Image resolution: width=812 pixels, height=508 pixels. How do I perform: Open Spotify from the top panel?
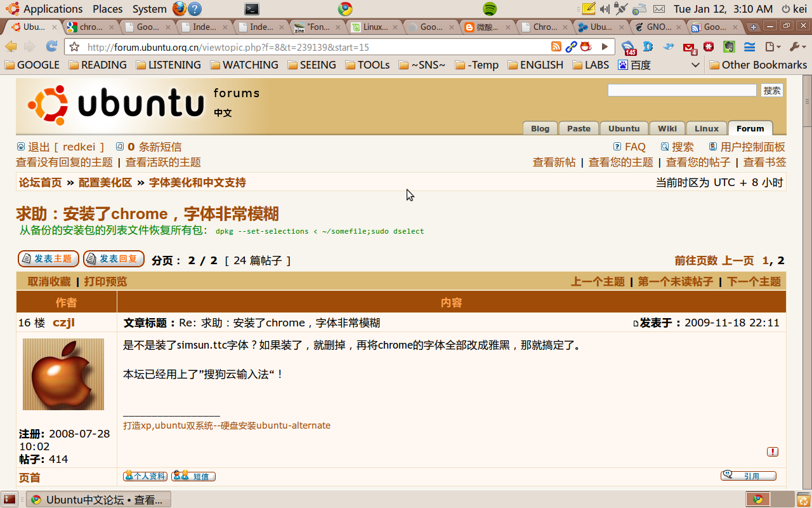coord(490,9)
